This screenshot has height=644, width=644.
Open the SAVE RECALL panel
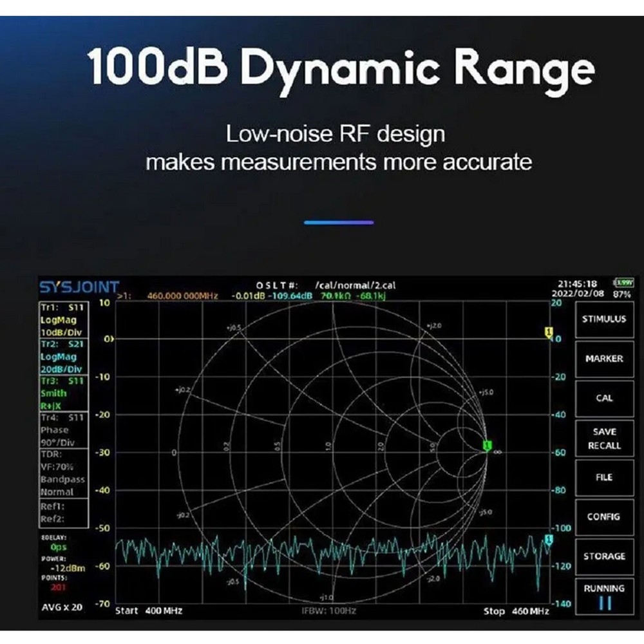pyautogui.click(x=604, y=438)
